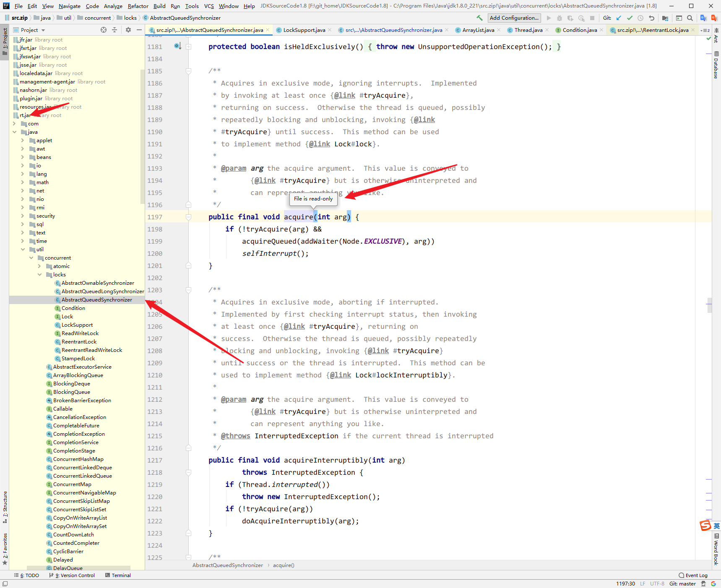
Task: Open the VCS menu
Action: (x=209, y=6)
